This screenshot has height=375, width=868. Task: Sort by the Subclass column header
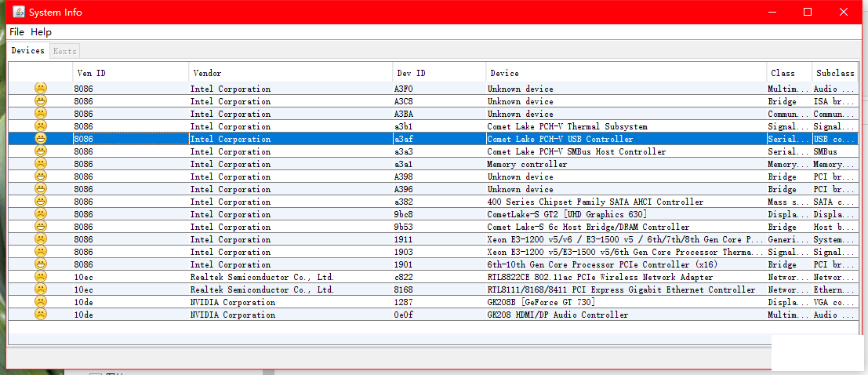pos(835,73)
